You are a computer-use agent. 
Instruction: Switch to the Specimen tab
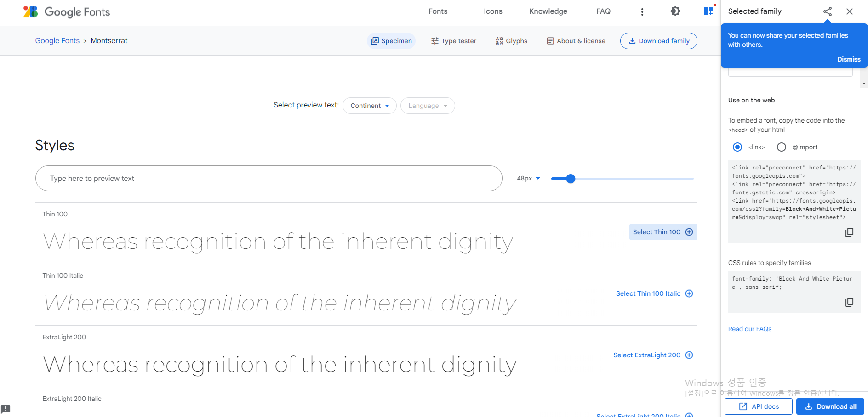click(x=391, y=41)
